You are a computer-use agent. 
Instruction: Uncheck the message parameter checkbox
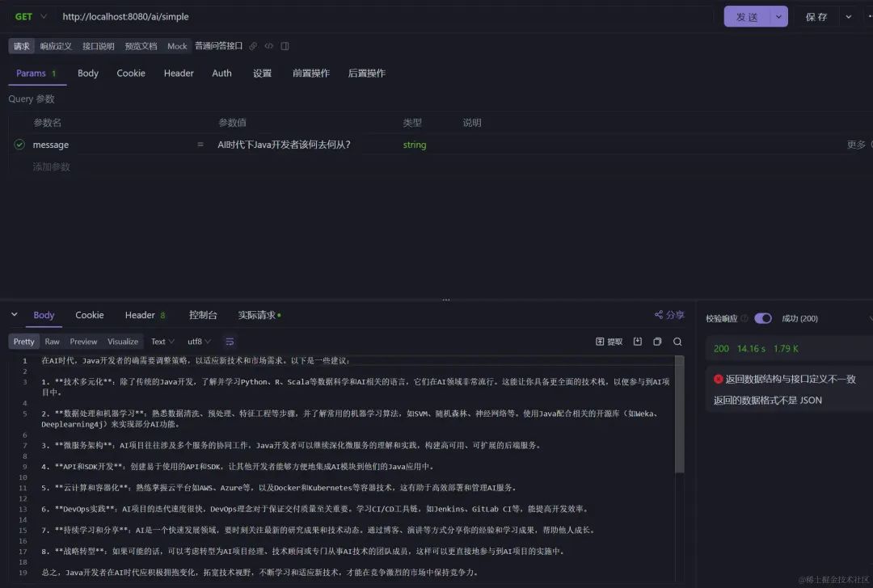(x=19, y=145)
